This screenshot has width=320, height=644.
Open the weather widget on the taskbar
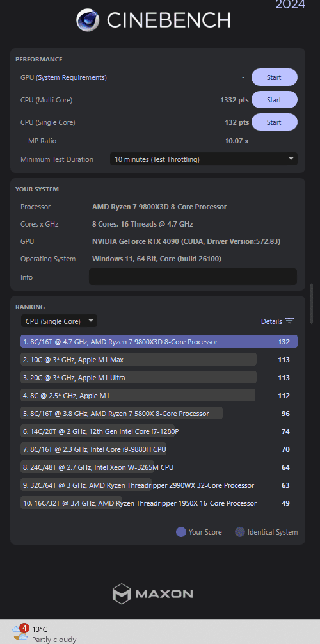click(44, 634)
